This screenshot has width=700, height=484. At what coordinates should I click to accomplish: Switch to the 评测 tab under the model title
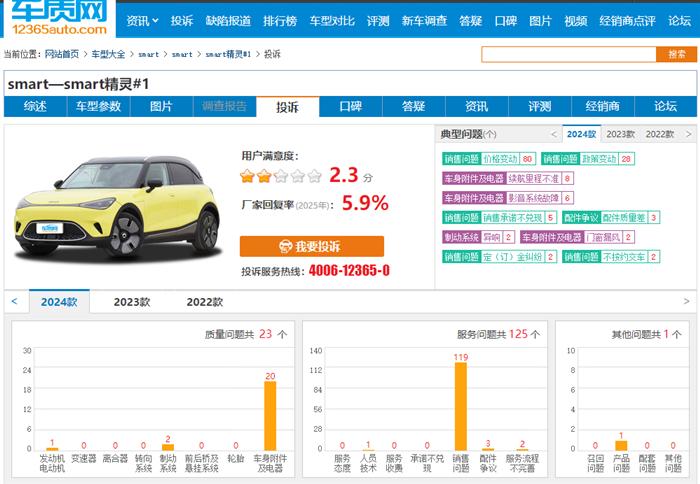(540, 106)
